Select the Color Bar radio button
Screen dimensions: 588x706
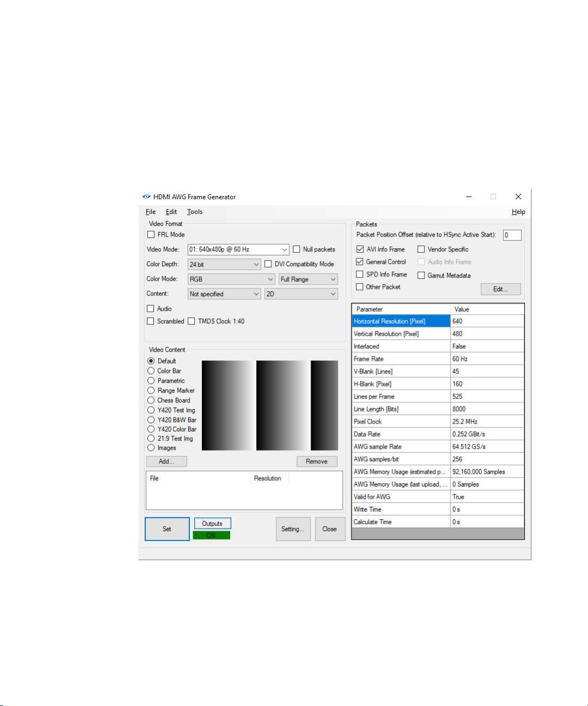[151, 371]
